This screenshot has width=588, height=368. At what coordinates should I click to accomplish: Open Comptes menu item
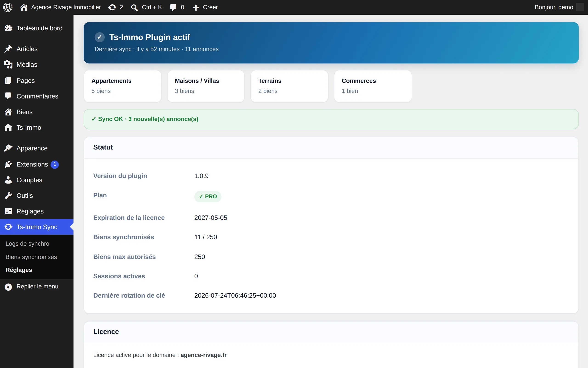click(37, 180)
